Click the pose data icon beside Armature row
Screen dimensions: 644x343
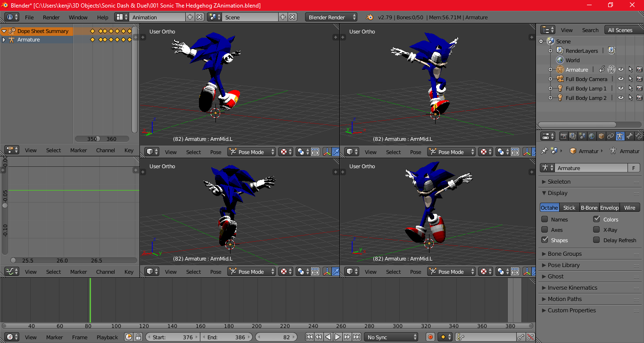611,70
